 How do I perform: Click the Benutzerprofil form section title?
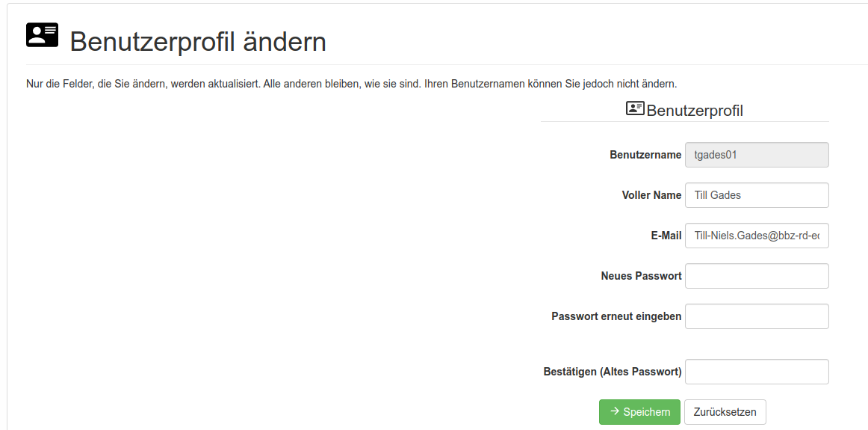[x=695, y=111]
